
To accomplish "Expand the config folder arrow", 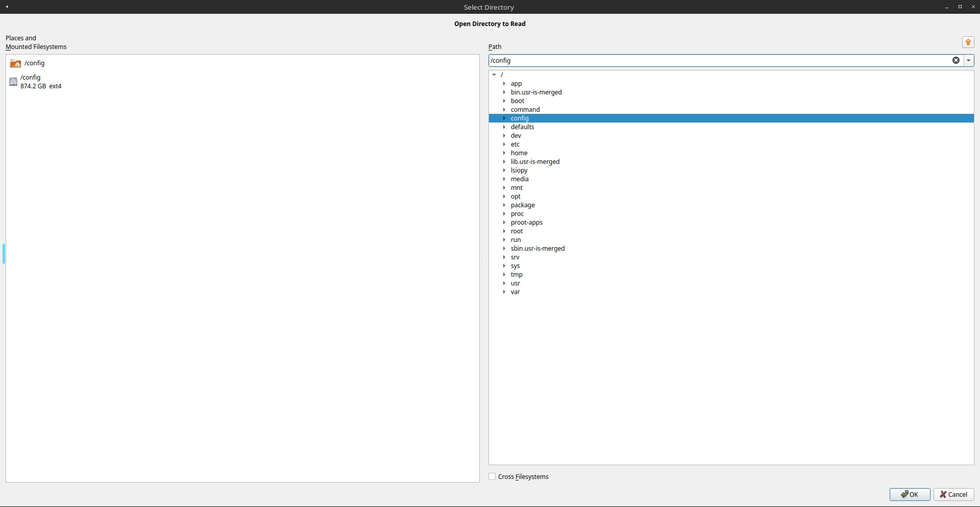I will 504,118.
